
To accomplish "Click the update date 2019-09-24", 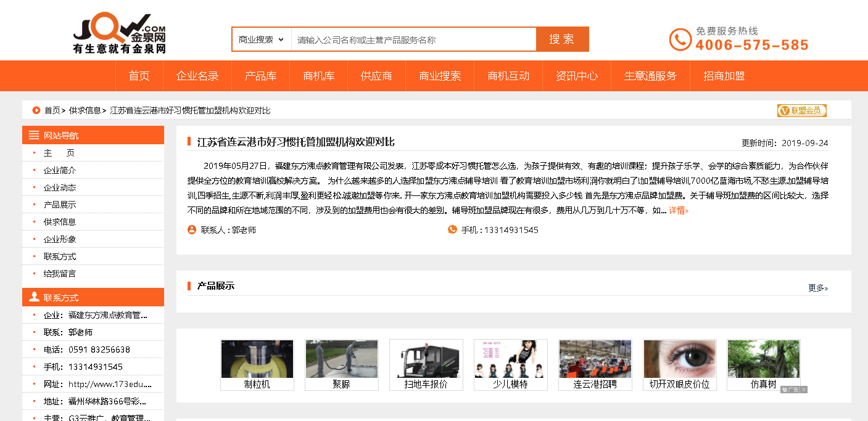I will tap(805, 143).
